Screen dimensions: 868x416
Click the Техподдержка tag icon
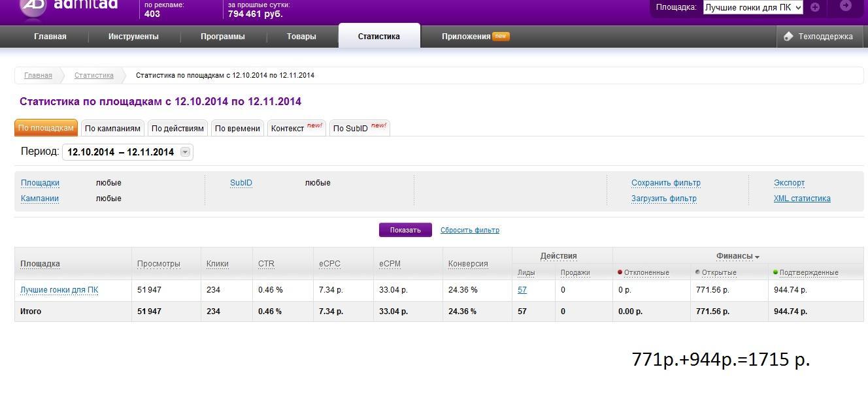tap(788, 37)
